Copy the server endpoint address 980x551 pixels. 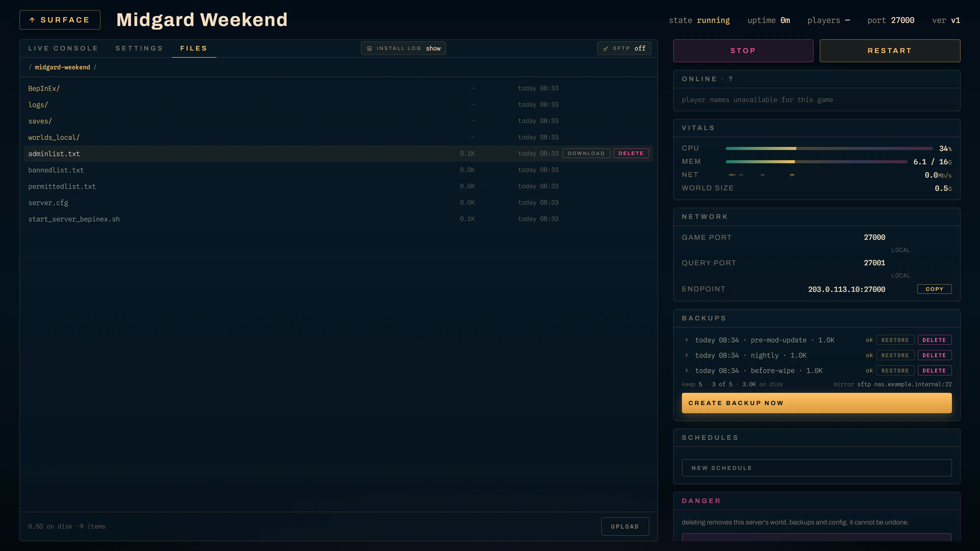coord(934,289)
